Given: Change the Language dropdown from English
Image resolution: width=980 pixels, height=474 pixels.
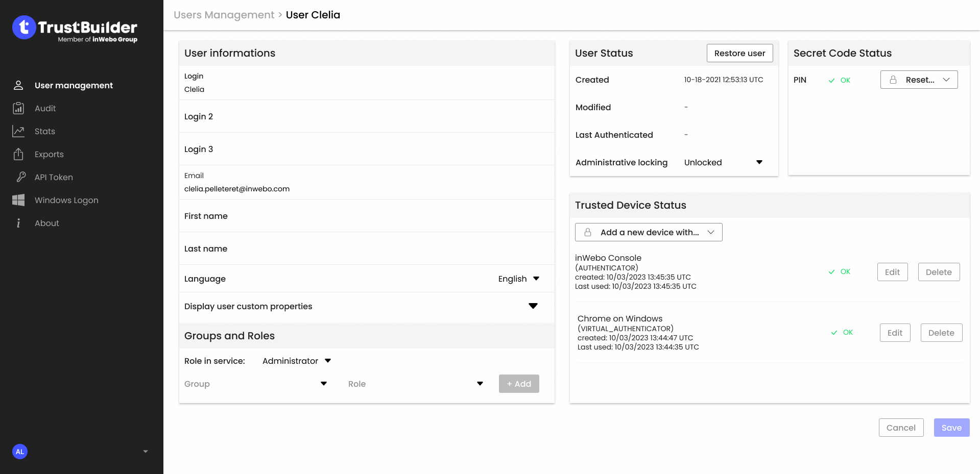Looking at the screenshot, I should [518, 279].
